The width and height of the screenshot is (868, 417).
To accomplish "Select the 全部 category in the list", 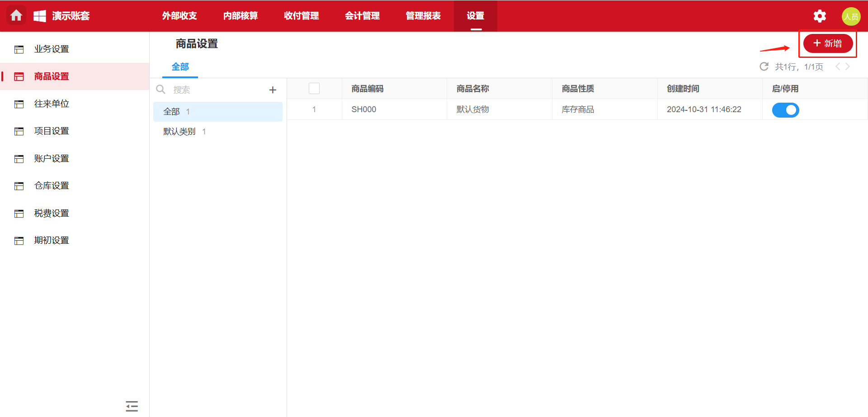I will (x=172, y=112).
